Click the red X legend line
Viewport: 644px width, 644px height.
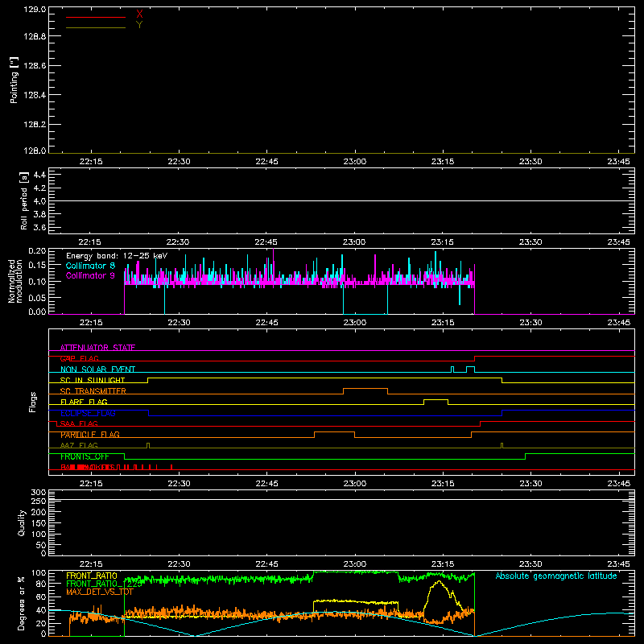[x=96, y=17]
